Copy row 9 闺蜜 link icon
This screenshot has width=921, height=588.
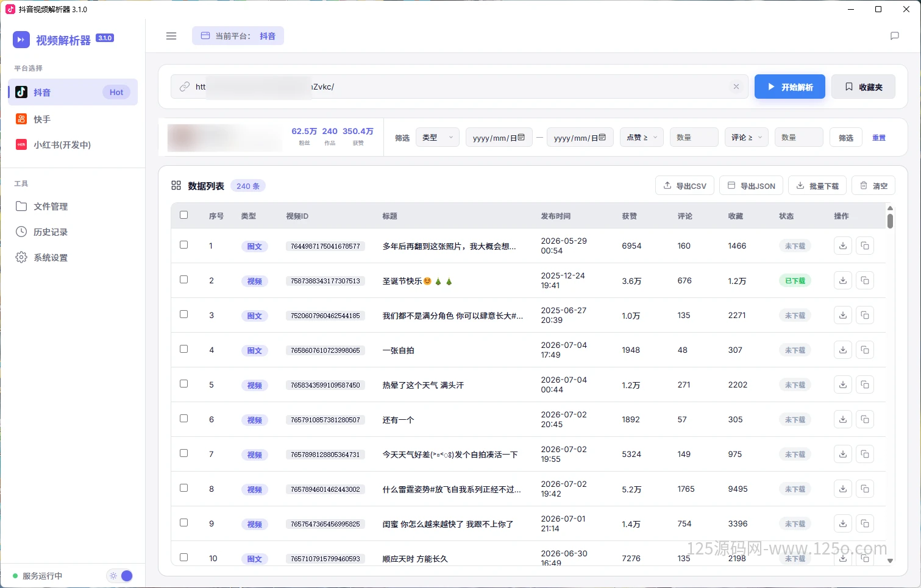865,524
